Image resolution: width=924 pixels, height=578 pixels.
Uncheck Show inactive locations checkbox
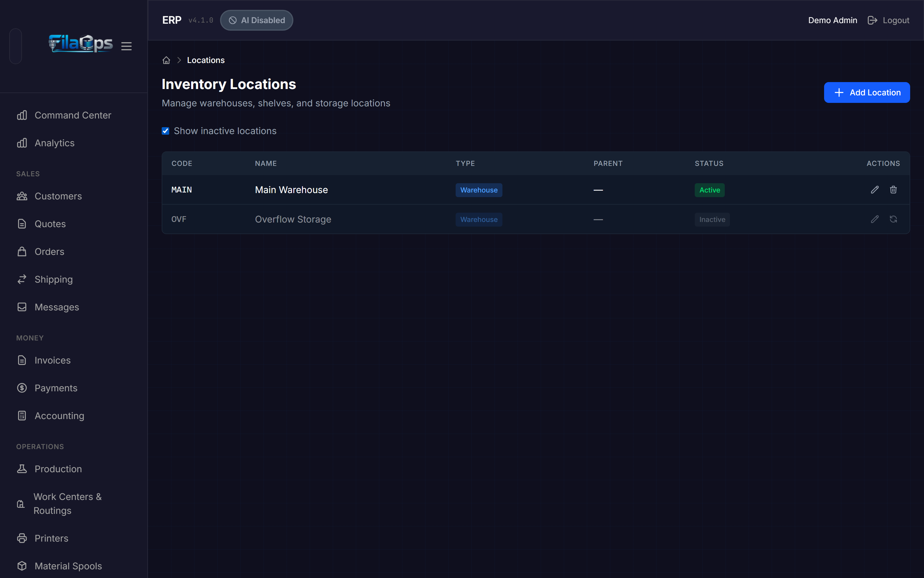(166, 131)
